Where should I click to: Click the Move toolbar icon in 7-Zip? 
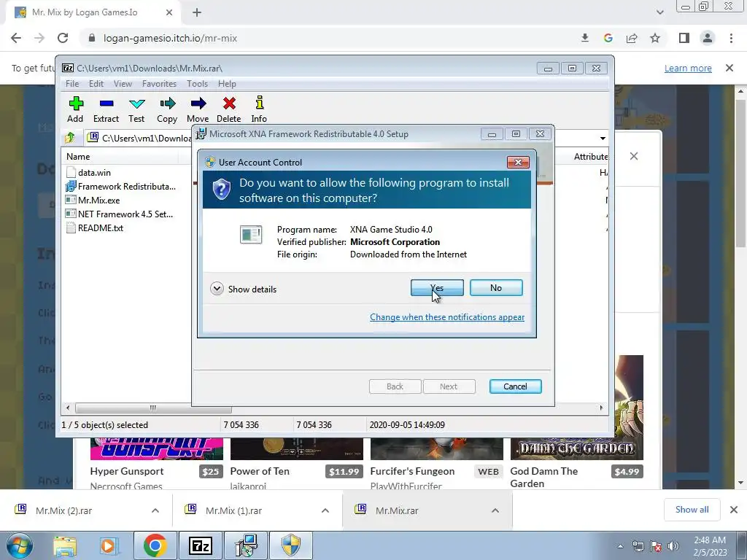tap(198, 104)
